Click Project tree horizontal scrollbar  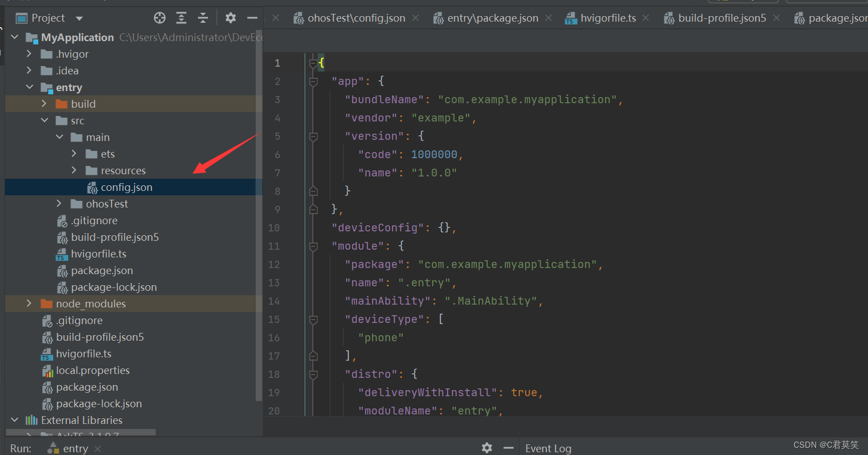coord(81,432)
